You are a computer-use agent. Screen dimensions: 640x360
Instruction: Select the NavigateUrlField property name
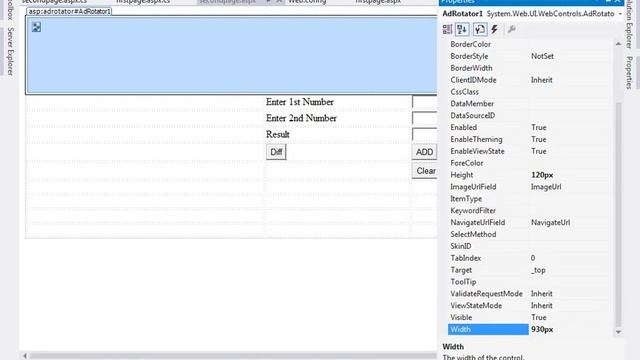pos(478,222)
